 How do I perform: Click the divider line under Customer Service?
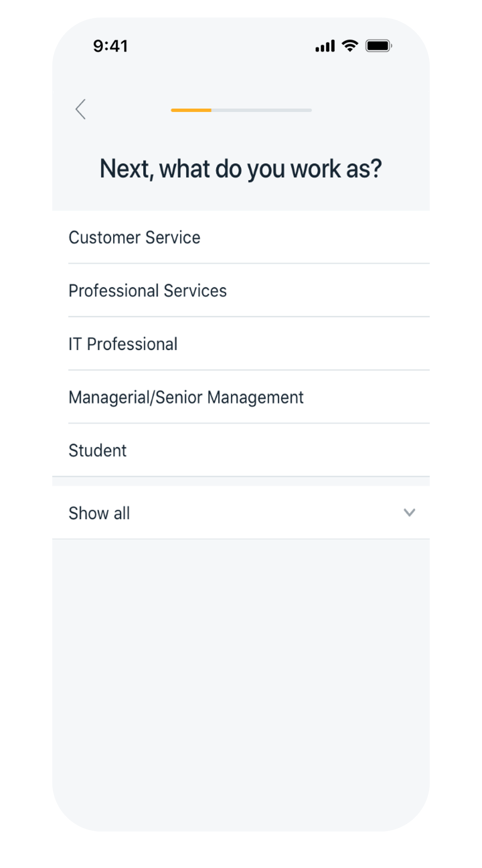point(249,264)
